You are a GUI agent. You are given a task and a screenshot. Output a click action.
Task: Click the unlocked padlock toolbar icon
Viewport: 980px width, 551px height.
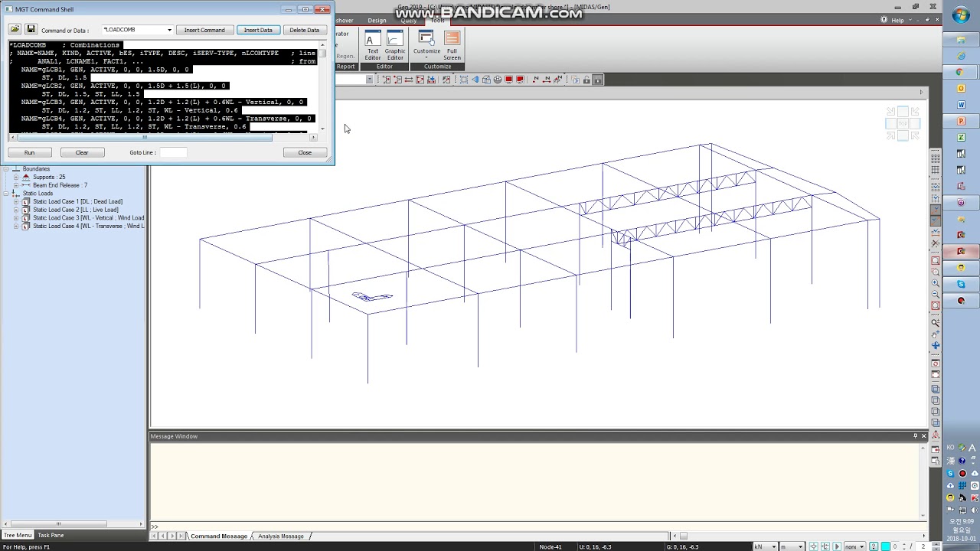pos(586,80)
